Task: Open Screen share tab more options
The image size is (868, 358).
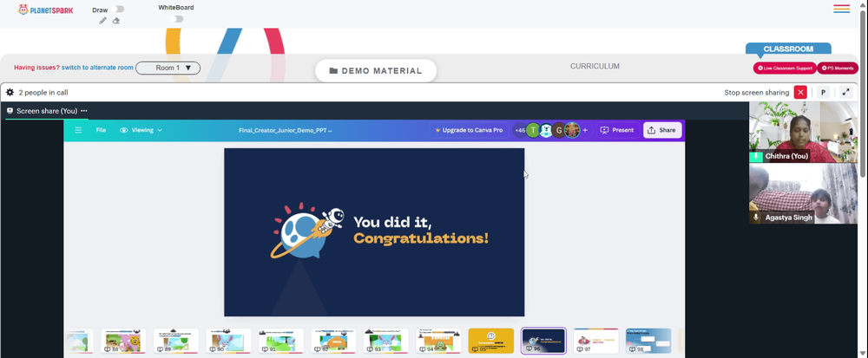Action: pos(84,111)
